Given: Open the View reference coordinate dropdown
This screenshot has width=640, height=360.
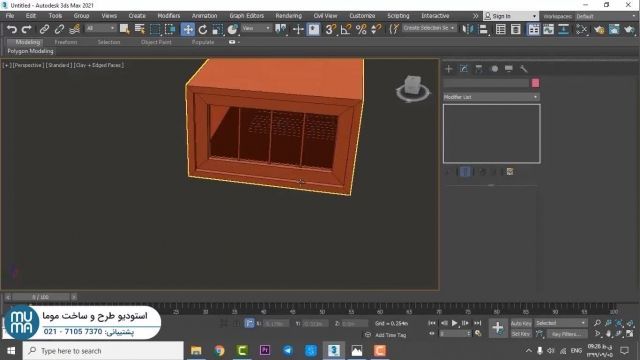Looking at the screenshot, I should point(256,28).
